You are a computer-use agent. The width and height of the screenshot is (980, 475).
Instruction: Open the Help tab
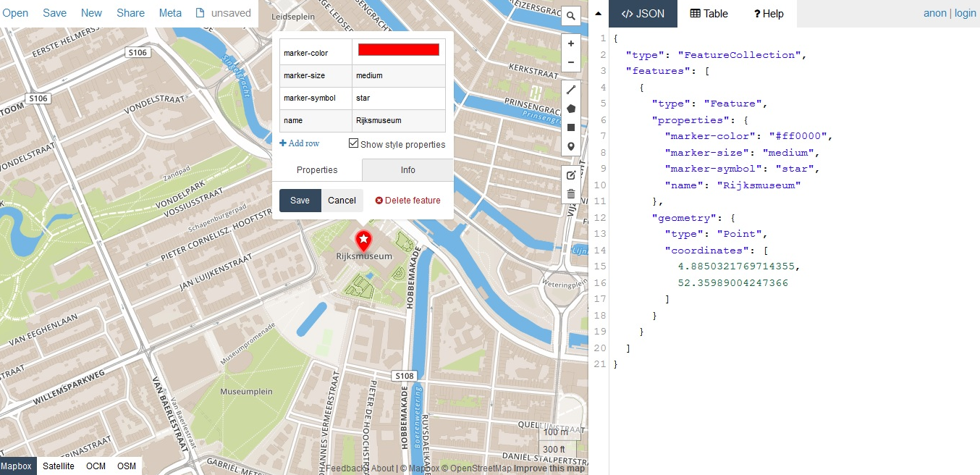pyautogui.click(x=769, y=14)
